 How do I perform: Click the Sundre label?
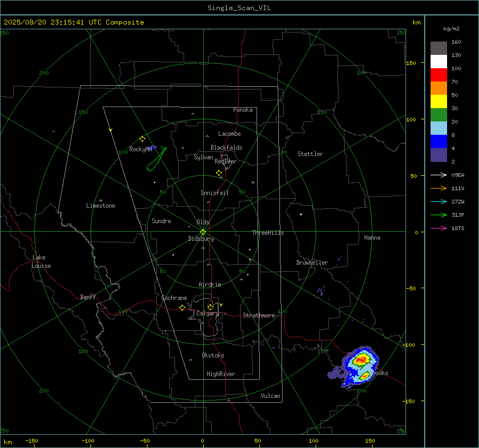tap(161, 221)
